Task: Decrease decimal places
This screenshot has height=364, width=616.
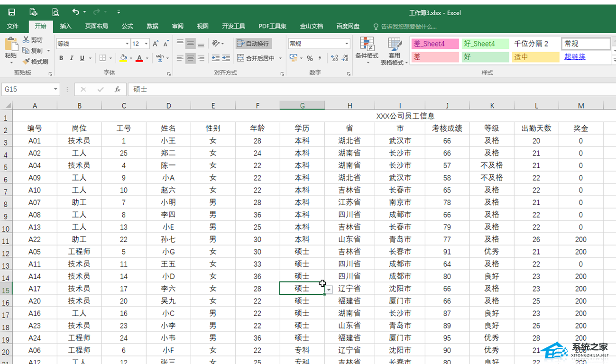Action: tap(346, 58)
